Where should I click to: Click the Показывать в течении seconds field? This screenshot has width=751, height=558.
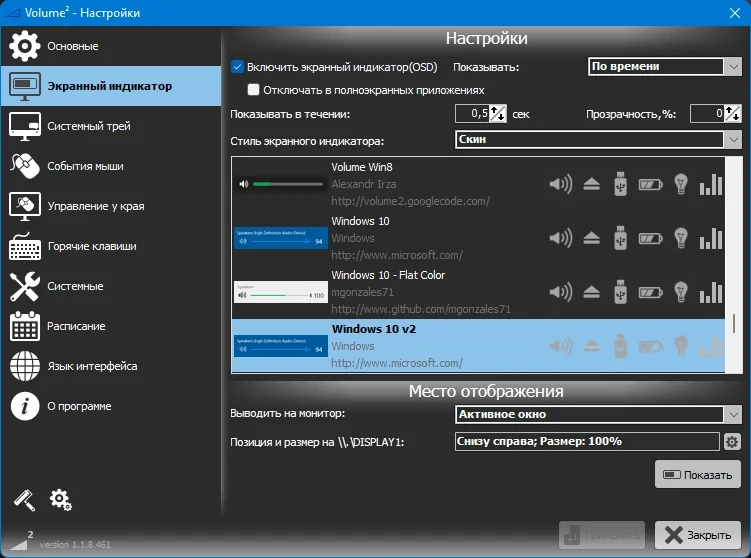[x=472, y=114]
